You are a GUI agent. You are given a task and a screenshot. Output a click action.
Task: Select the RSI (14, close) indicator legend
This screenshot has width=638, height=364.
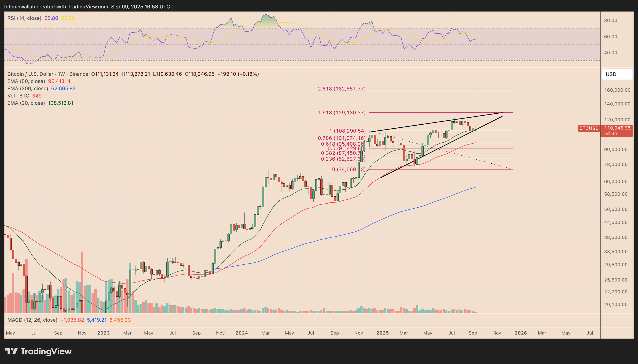pyautogui.click(x=24, y=18)
